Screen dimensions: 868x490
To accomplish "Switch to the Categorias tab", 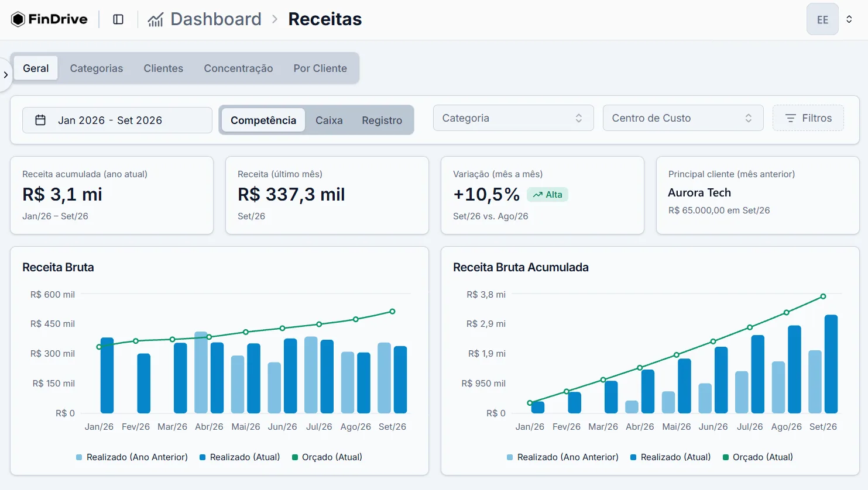I will (x=97, y=68).
